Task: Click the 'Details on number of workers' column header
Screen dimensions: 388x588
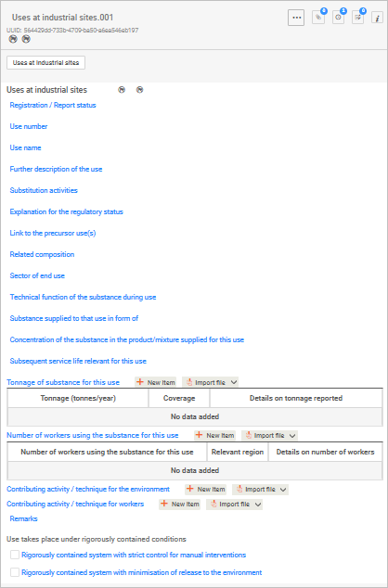Action: coord(325,452)
